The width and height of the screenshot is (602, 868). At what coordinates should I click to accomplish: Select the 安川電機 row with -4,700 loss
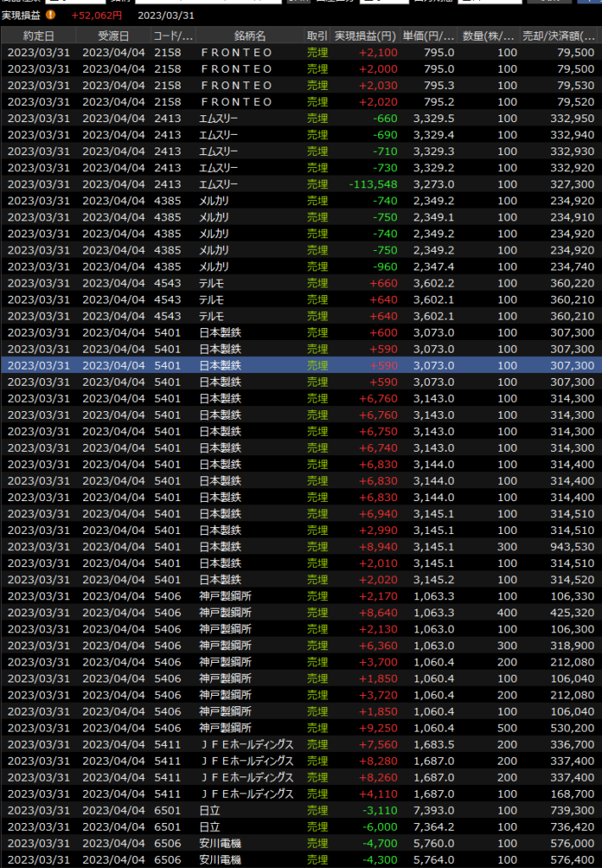301,843
